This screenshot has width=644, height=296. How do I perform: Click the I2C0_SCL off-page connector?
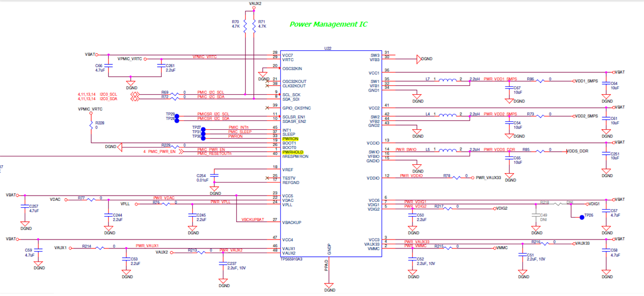pos(135,94)
